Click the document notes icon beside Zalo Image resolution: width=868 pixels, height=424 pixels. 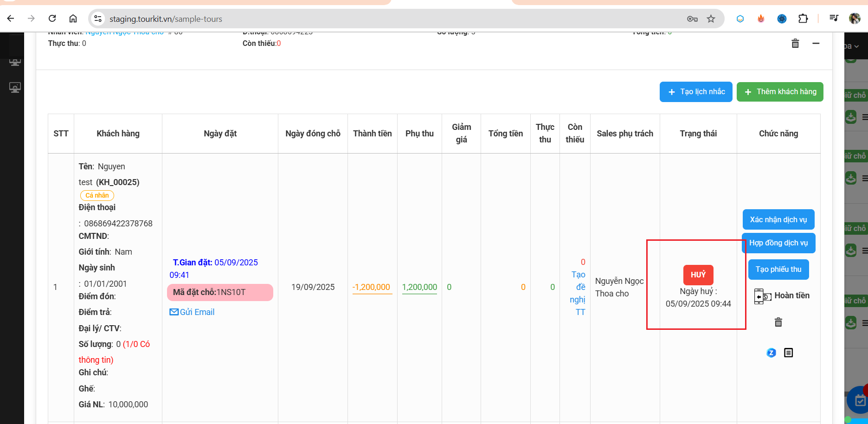point(788,353)
